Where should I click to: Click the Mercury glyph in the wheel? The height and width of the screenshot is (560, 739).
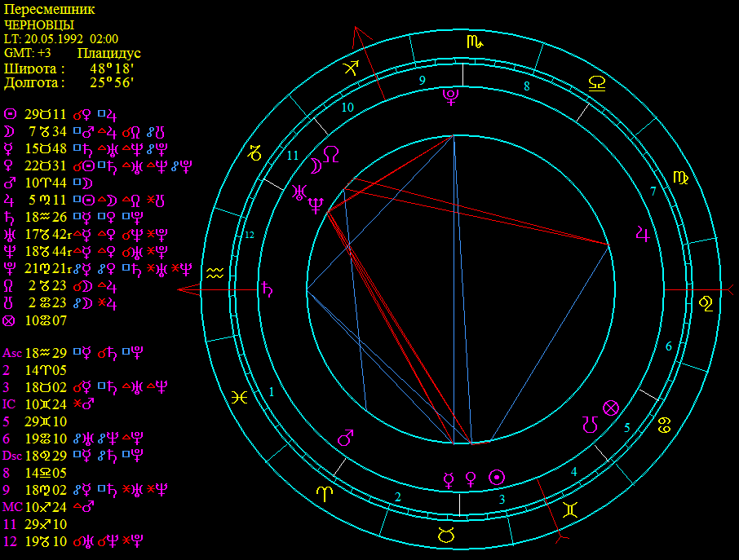(448, 478)
